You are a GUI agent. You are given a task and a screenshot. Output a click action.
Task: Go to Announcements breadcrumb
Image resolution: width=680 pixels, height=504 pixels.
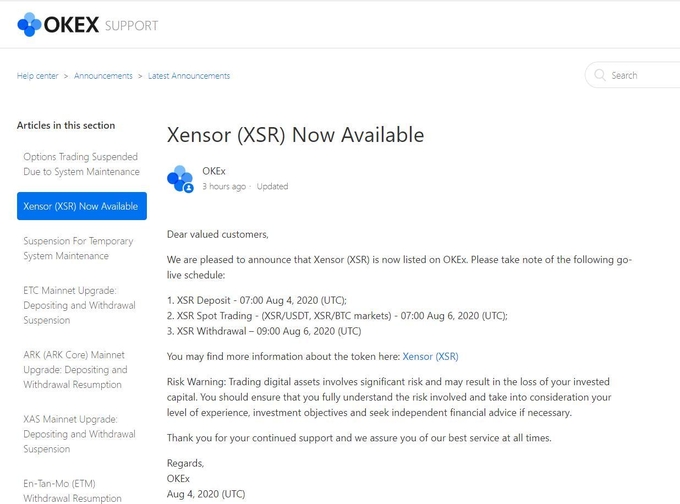103,76
